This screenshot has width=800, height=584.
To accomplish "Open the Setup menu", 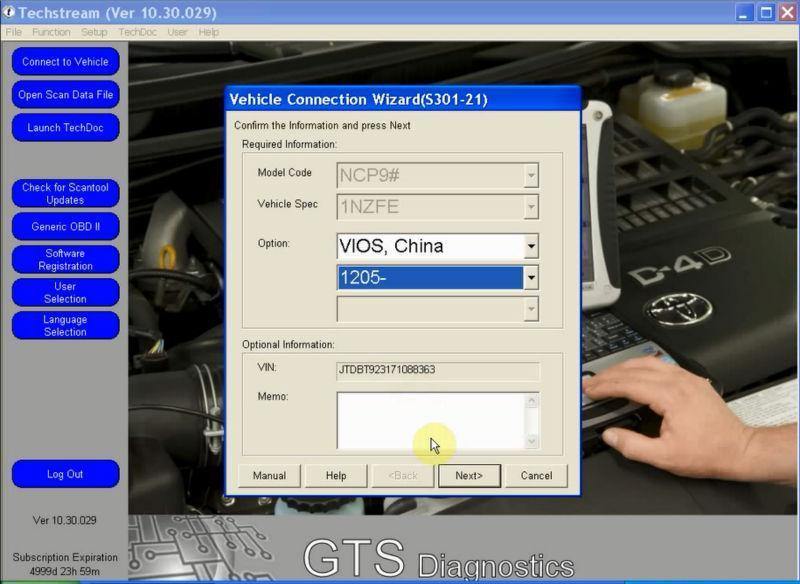I will pyautogui.click(x=94, y=32).
